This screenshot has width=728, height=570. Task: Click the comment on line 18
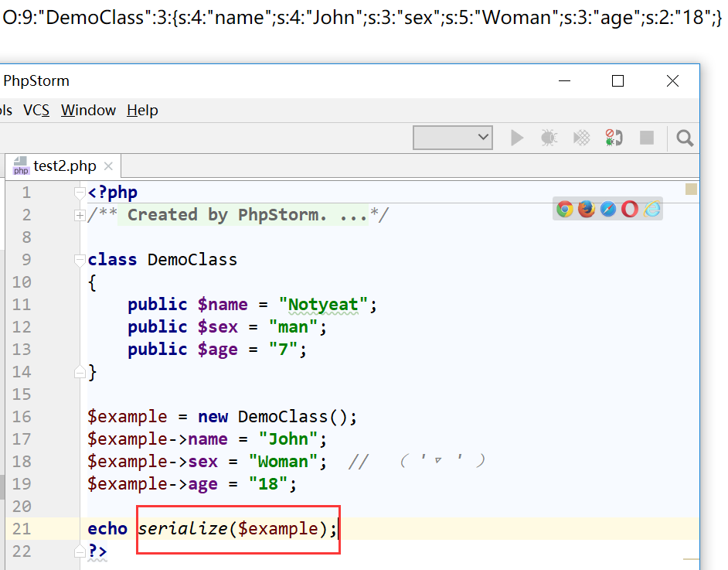pyautogui.click(x=417, y=461)
